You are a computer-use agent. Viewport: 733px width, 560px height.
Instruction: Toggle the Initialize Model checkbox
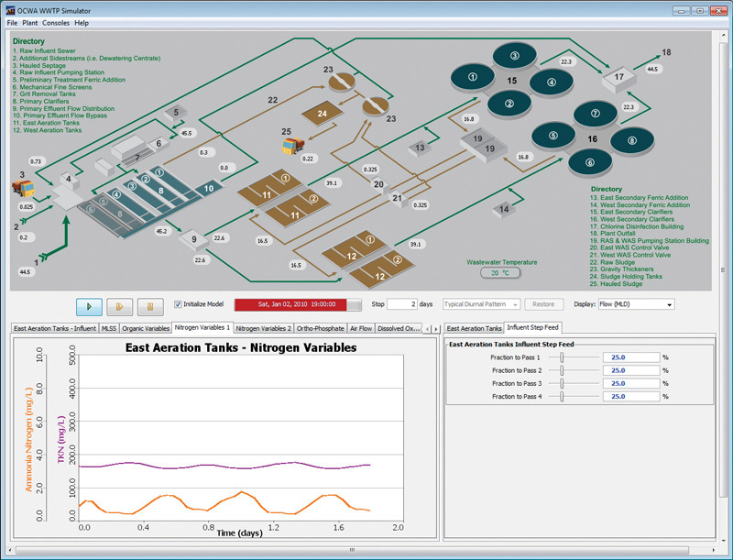point(179,304)
